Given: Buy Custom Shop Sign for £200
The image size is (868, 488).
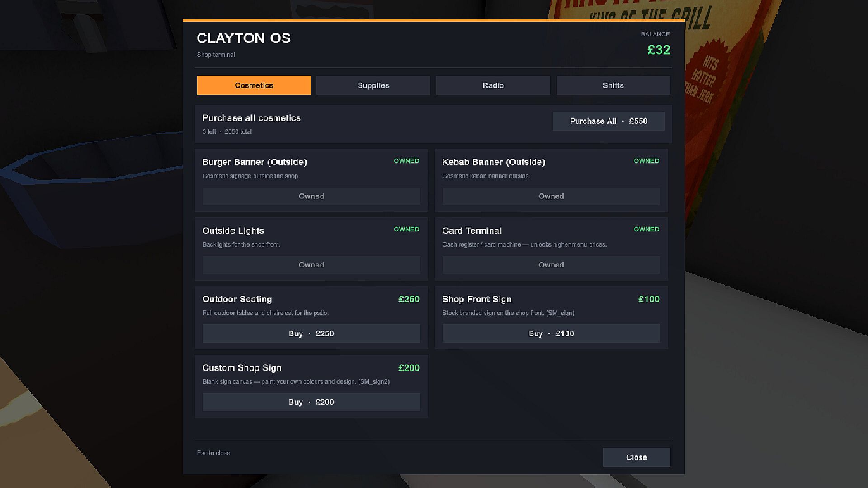Looking at the screenshot, I should point(311,402).
